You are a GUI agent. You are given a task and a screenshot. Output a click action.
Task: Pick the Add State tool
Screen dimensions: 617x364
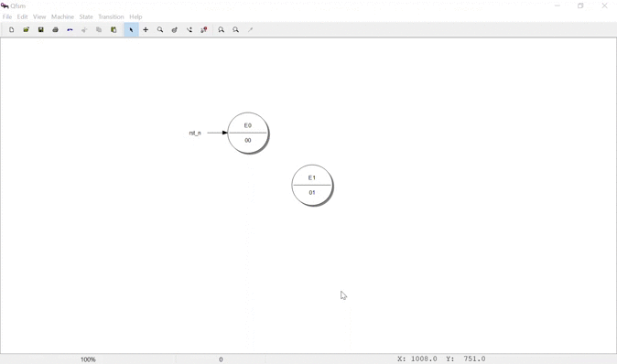(x=175, y=29)
